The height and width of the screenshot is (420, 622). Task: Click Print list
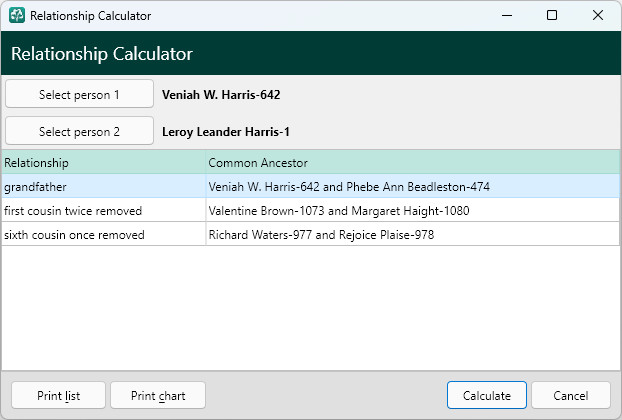coord(58,395)
